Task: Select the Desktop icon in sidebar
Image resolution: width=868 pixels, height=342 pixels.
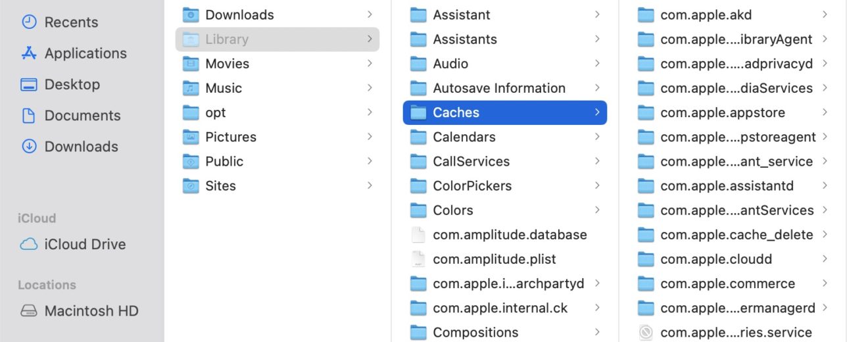Action: pos(29,84)
